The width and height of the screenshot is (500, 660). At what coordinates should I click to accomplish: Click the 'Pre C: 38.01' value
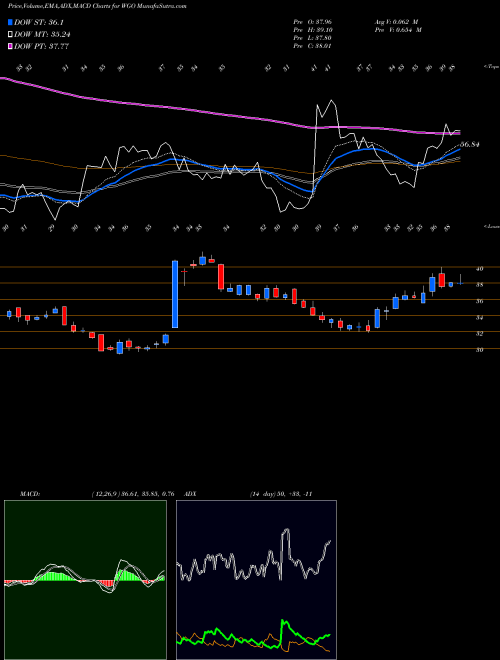[x=313, y=45]
